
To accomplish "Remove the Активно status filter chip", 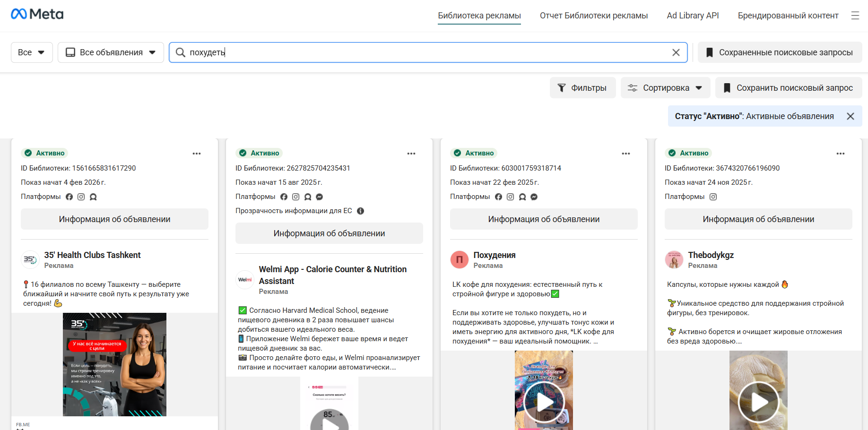I will (x=851, y=116).
